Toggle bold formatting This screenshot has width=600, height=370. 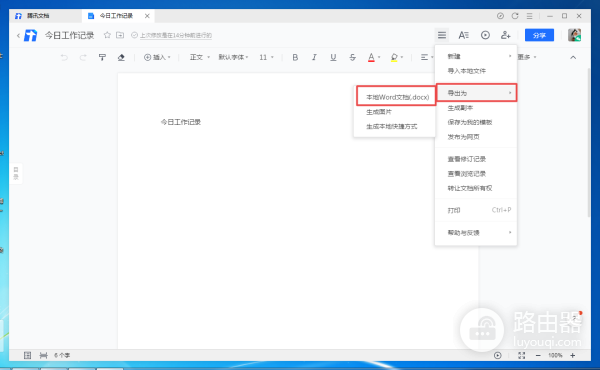click(295, 57)
